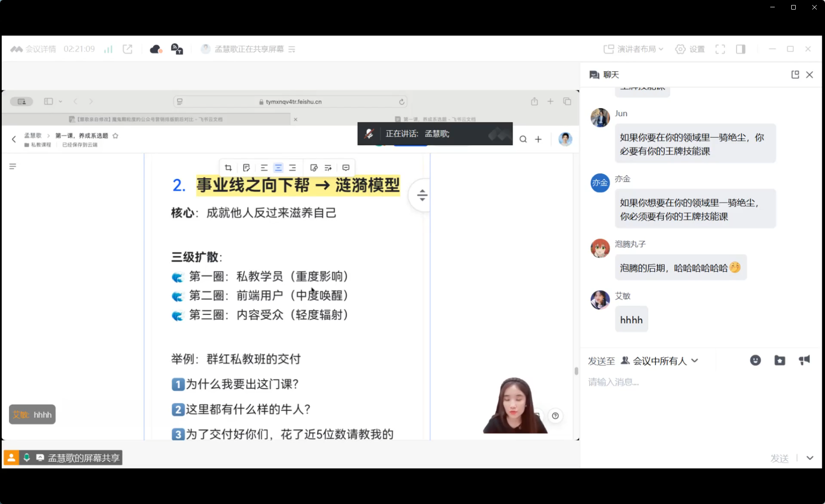Click the 发送 send button

click(779, 458)
